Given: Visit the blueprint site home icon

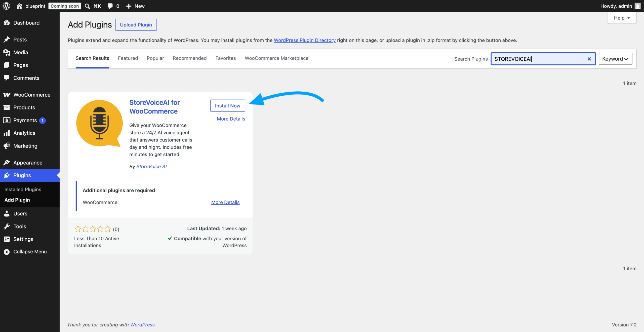Looking at the screenshot, I should tap(19, 6).
